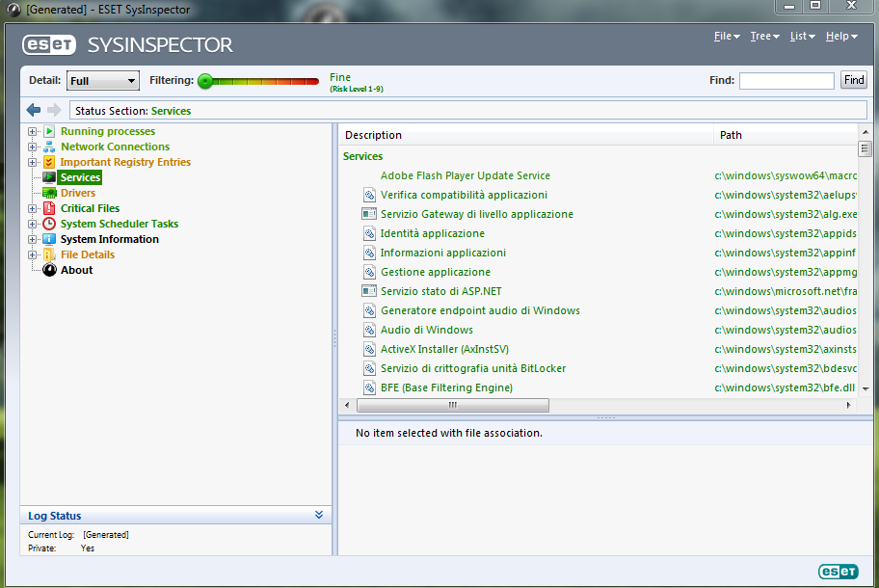Expand the Critical Files tree node
The height and width of the screenshot is (588, 879).
tap(33, 208)
